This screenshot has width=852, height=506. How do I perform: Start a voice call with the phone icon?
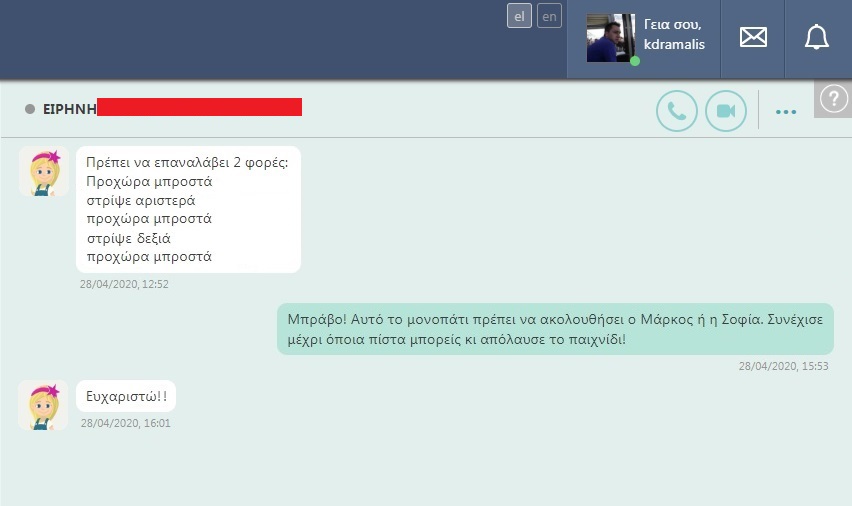click(676, 111)
